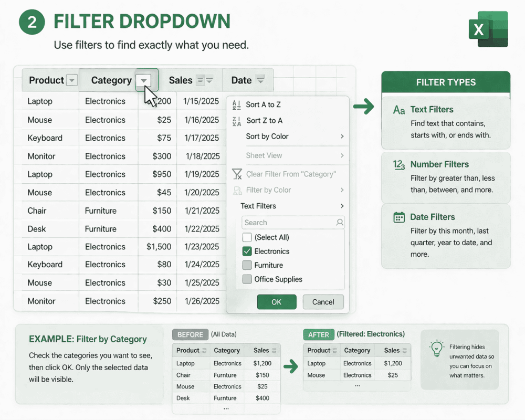This screenshot has height=420, width=525.
Task: Click the Aa Text Filters icon
Action: [398, 109]
